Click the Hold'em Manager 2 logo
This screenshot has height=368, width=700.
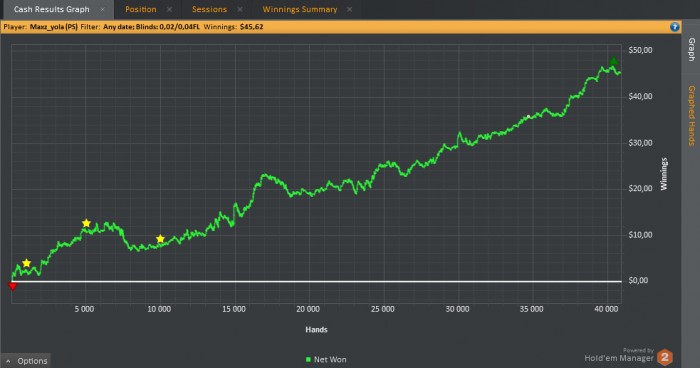tap(665, 357)
